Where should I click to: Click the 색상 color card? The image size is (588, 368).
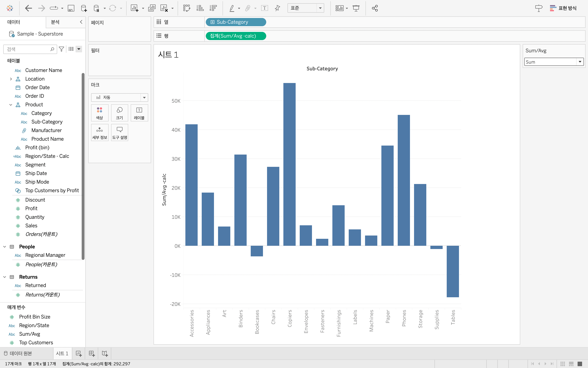100,113
